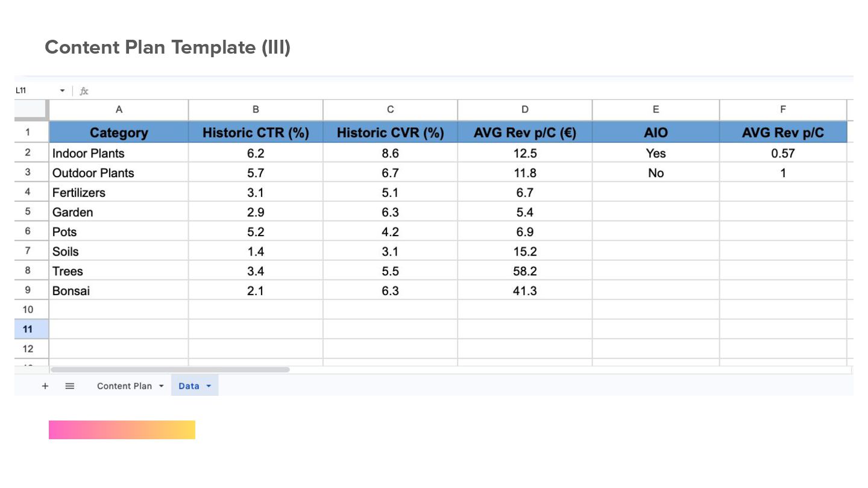This screenshot has width=868, height=488.
Task: Open the all sheets list icon
Action: tap(69, 386)
